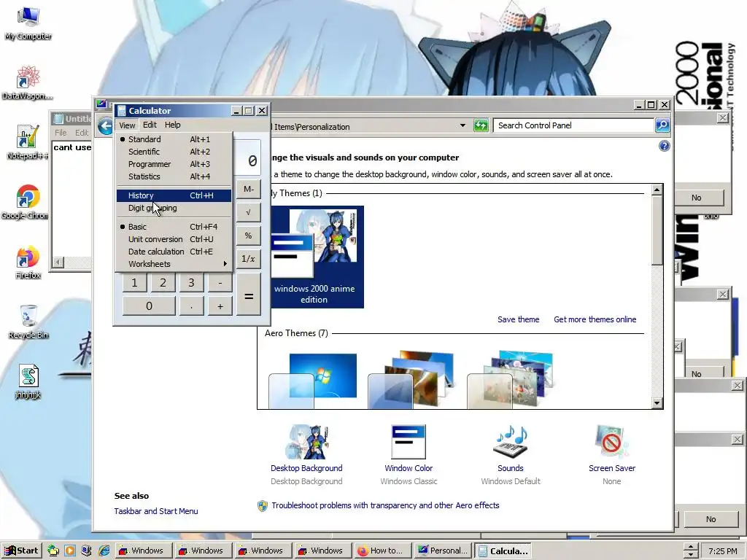The image size is (747, 560).
Task: Select Basic in View menu
Action: pyautogui.click(x=174, y=227)
